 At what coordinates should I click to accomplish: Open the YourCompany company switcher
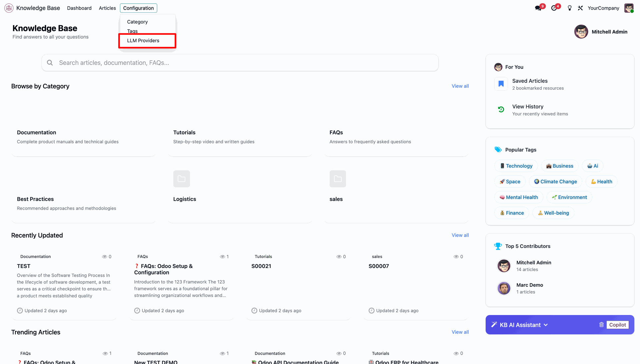(603, 8)
